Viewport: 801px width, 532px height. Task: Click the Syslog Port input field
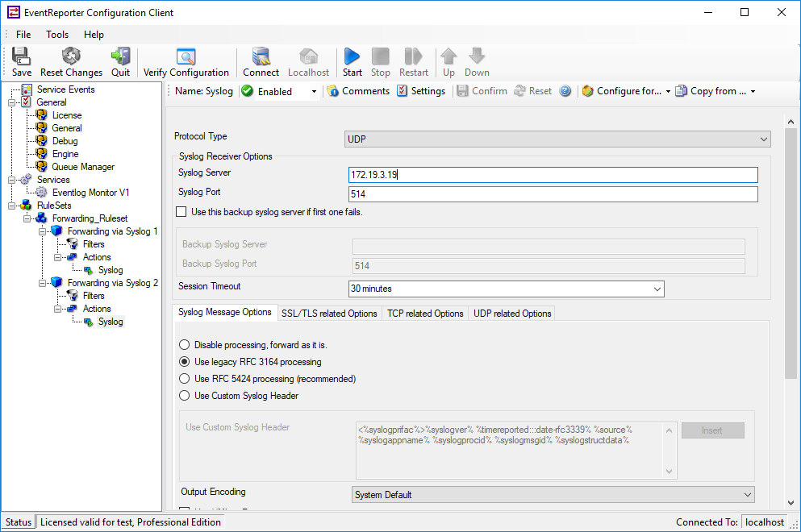coord(553,194)
